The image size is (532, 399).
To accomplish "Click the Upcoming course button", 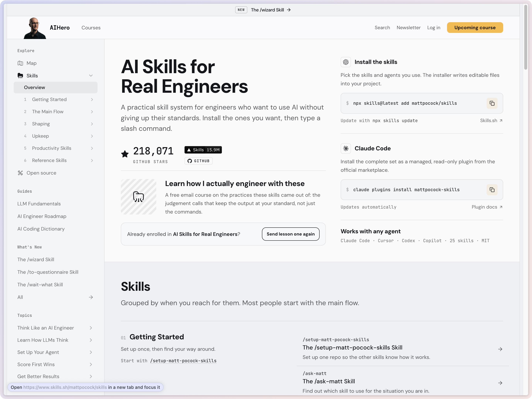I will [475, 28].
